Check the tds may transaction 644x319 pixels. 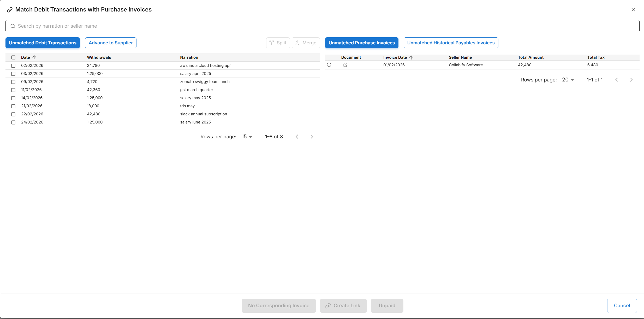tap(13, 106)
